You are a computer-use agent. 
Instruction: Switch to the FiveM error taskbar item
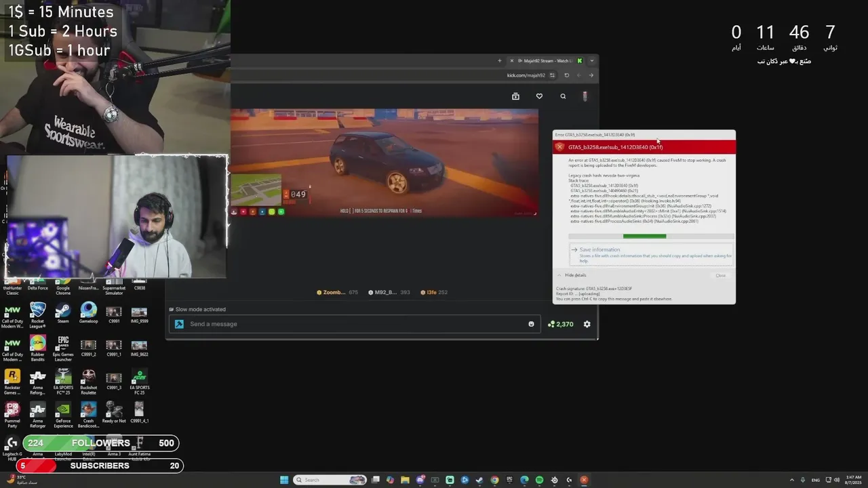584,480
